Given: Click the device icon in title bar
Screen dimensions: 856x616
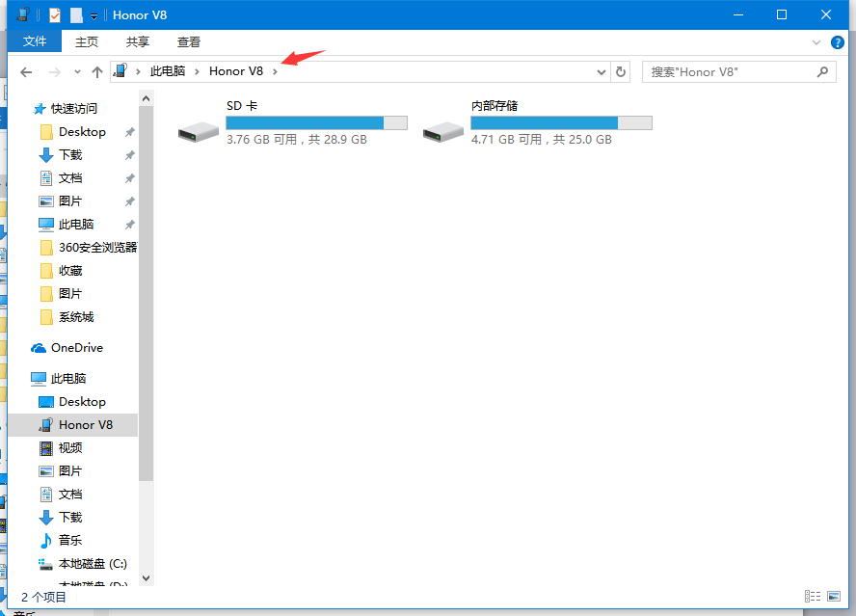Looking at the screenshot, I should tap(22, 14).
